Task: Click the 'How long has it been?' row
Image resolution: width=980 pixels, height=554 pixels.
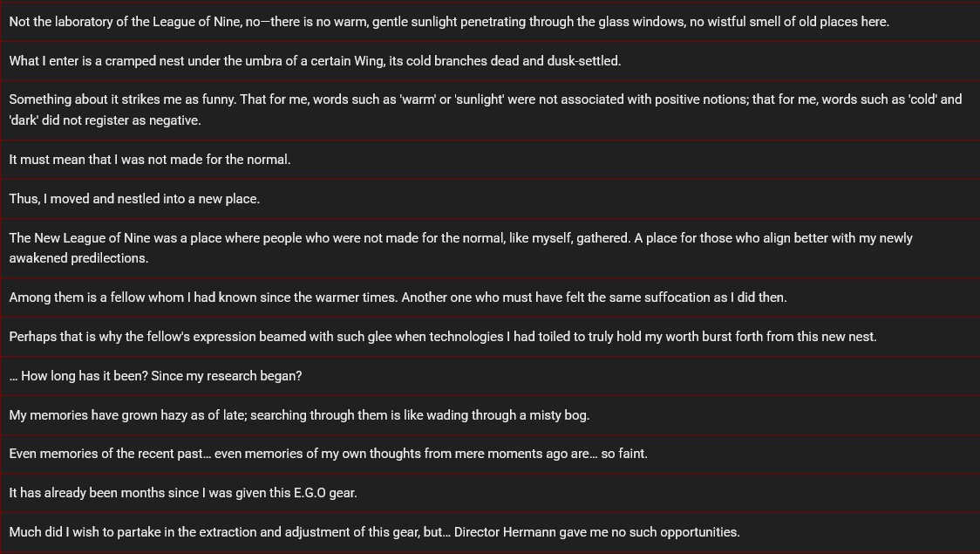Action: (x=490, y=376)
